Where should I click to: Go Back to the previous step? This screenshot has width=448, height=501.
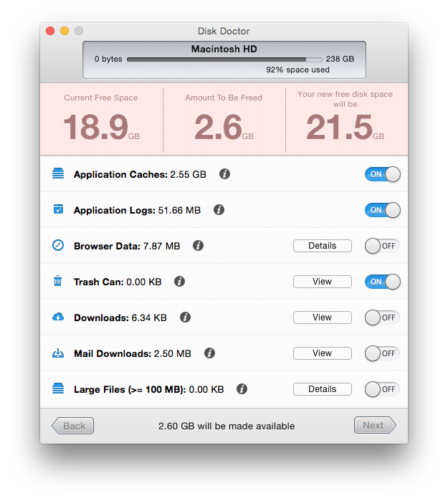(x=73, y=426)
